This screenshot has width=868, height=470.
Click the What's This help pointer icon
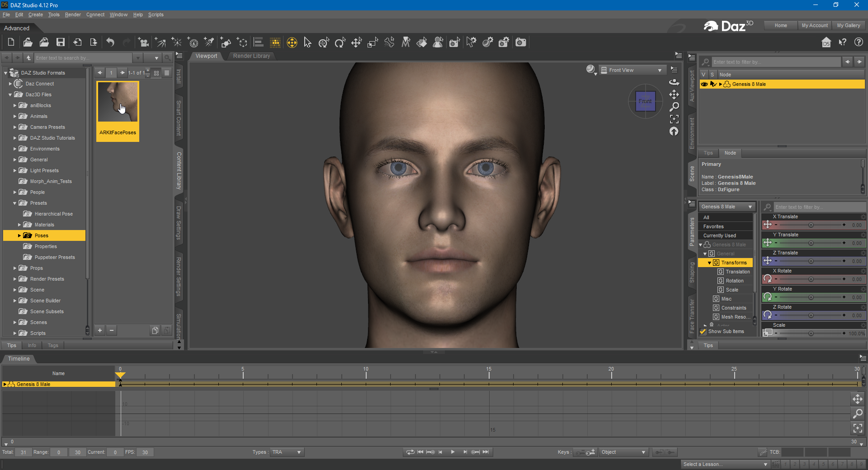[x=843, y=42]
